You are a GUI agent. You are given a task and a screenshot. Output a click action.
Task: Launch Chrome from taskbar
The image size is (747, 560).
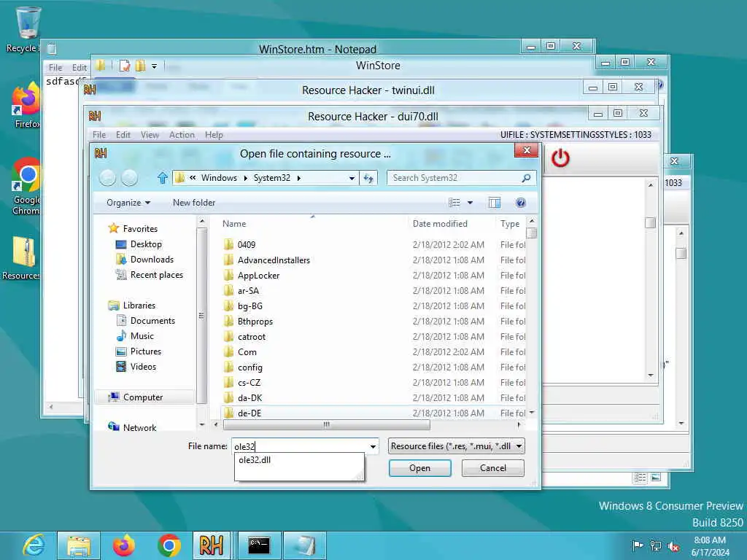point(169,545)
